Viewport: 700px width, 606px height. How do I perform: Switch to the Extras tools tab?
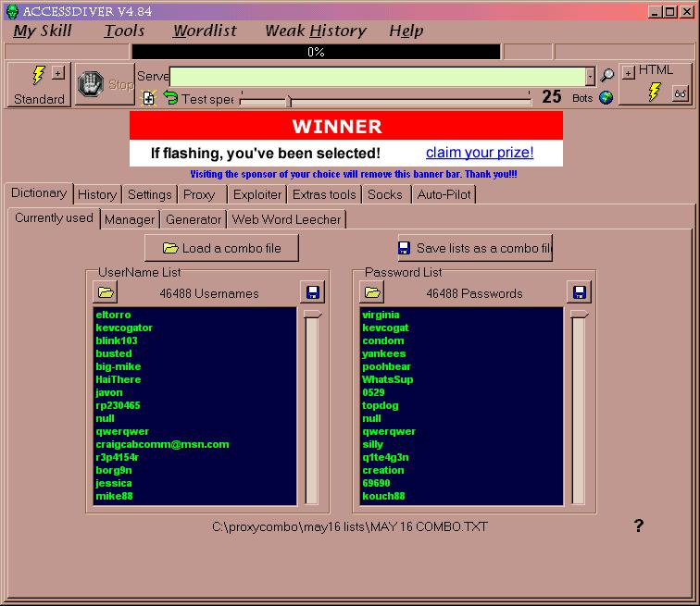pyautogui.click(x=324, y=195)
